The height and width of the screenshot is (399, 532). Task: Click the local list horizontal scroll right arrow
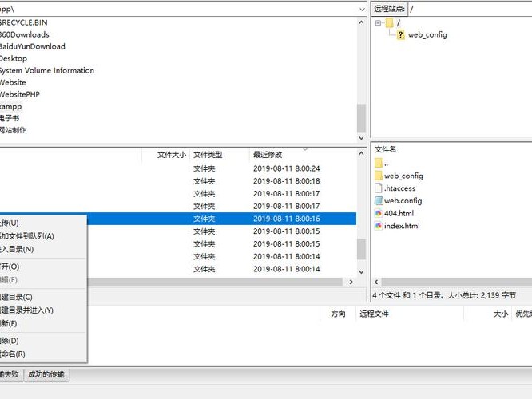click(351, 282)
